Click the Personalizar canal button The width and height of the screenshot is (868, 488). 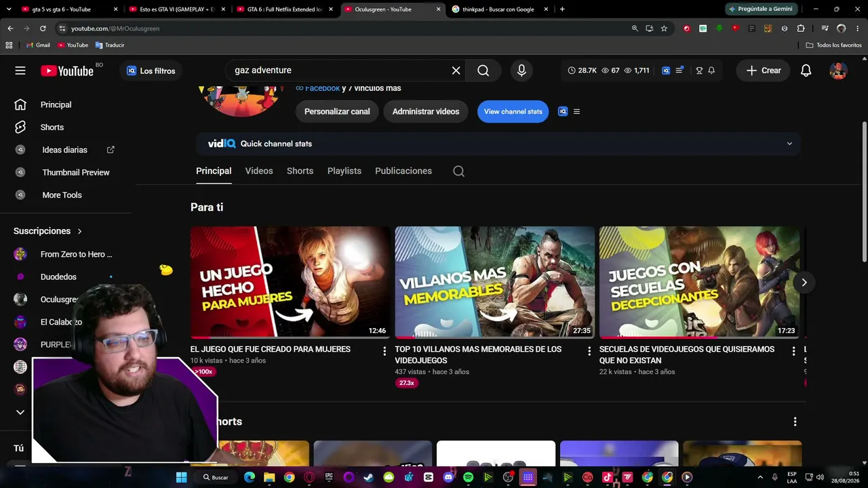[x=337, y=112]
